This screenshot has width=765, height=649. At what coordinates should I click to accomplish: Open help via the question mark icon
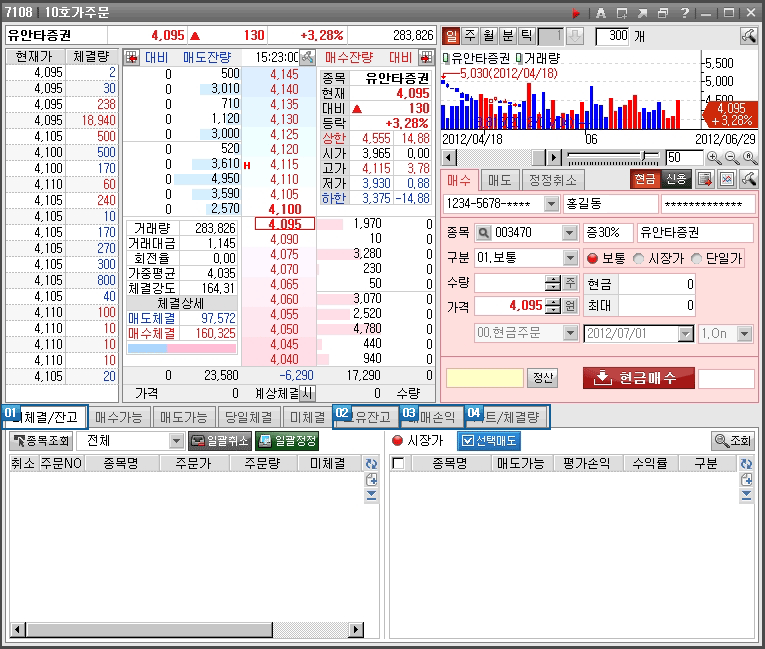(x=684, y=13)
